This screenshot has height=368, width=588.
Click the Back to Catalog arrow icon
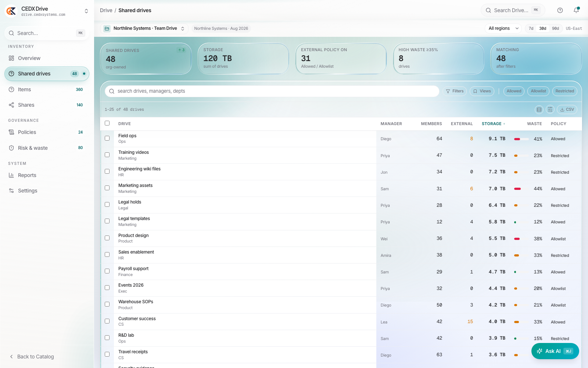pos(11,357)
